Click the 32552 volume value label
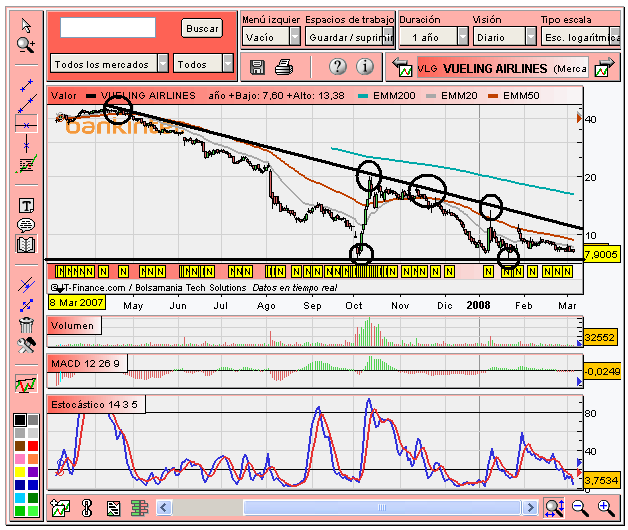Viewport: 628px width, 530px height. [599, 337]
